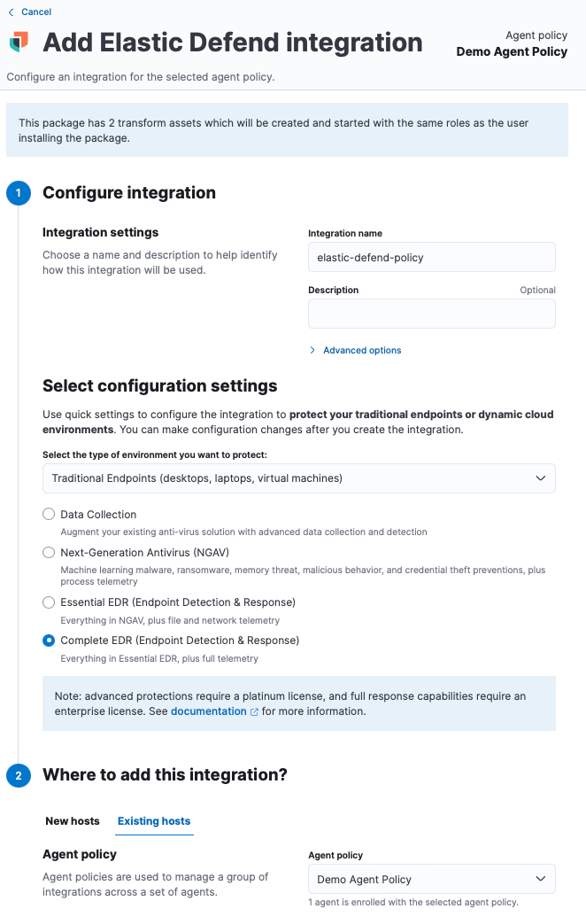Image resolution: width=586 pixels, height=924 pixels.
Task: Switch to the New hosts tab
Action: (73, 821)
